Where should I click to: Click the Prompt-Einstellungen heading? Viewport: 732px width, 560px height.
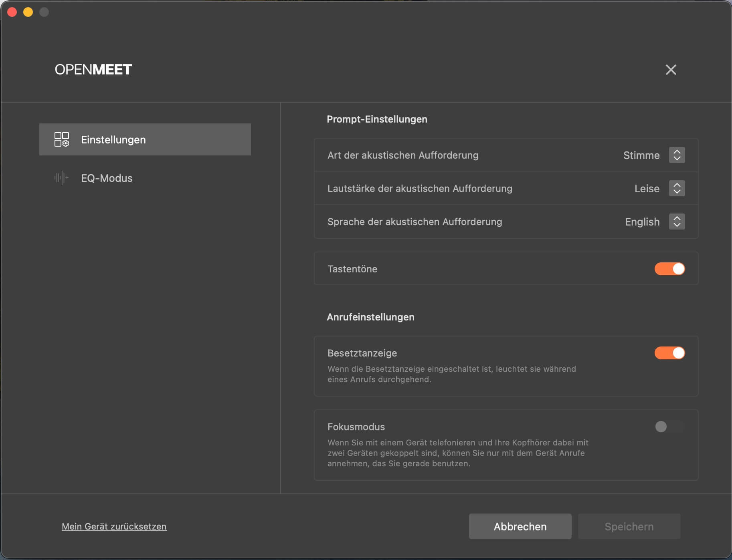point(377,119)
